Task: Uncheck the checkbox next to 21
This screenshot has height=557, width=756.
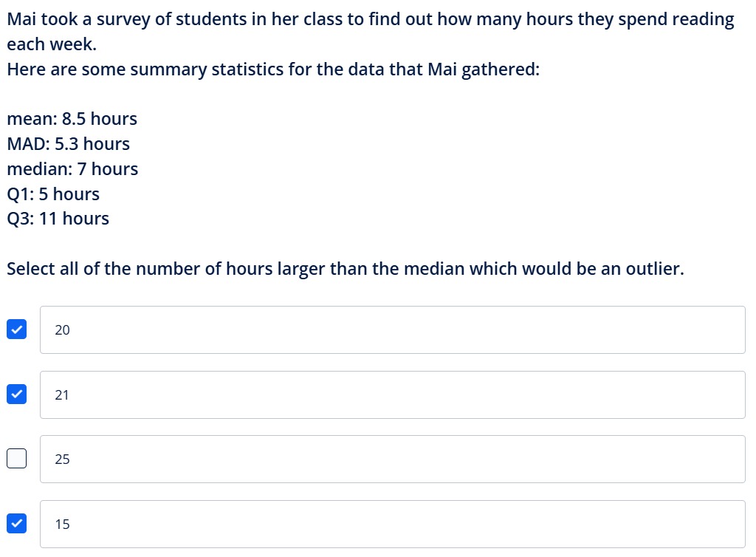Action: click(x=16, y=394)
